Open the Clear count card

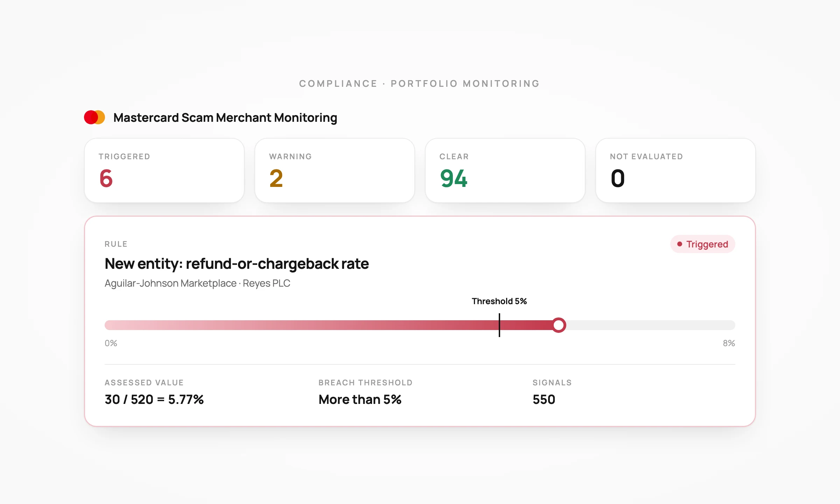tap(505, 170)
